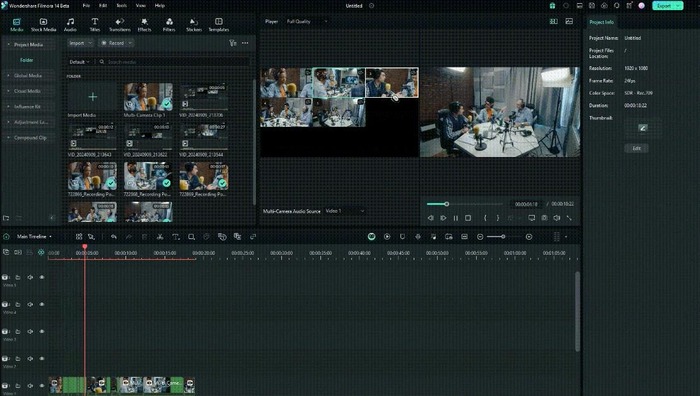Toggle the auto ripple icon beside the ruler

(41, 252)
